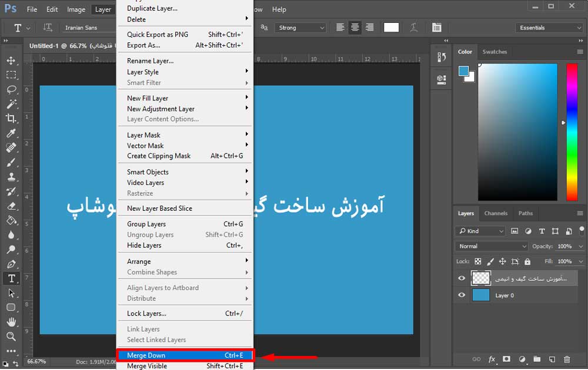Select the Magic Wand tool
Screen dimensions: 588x370
coord(11,104)
